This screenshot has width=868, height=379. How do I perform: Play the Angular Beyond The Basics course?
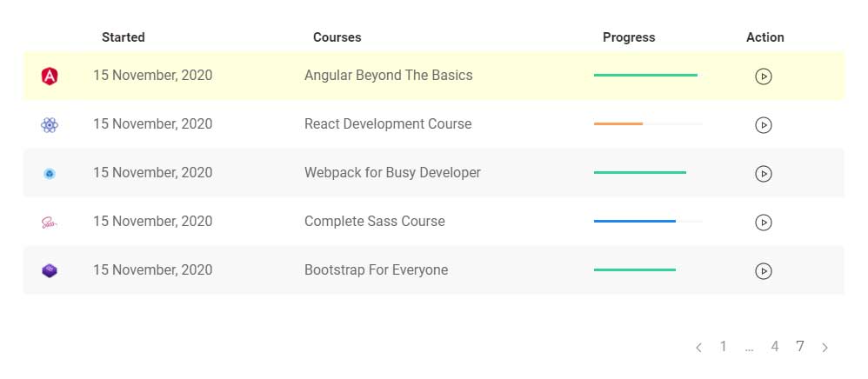[764, 76]
